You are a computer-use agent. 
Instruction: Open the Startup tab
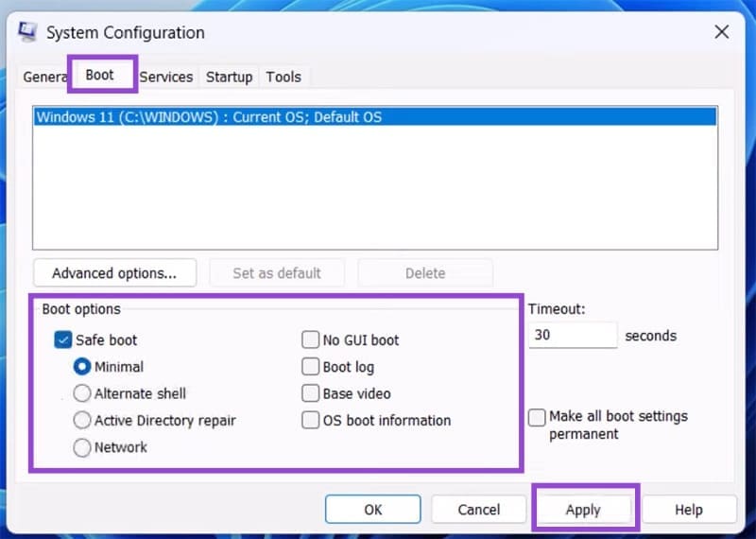(229, 77)
